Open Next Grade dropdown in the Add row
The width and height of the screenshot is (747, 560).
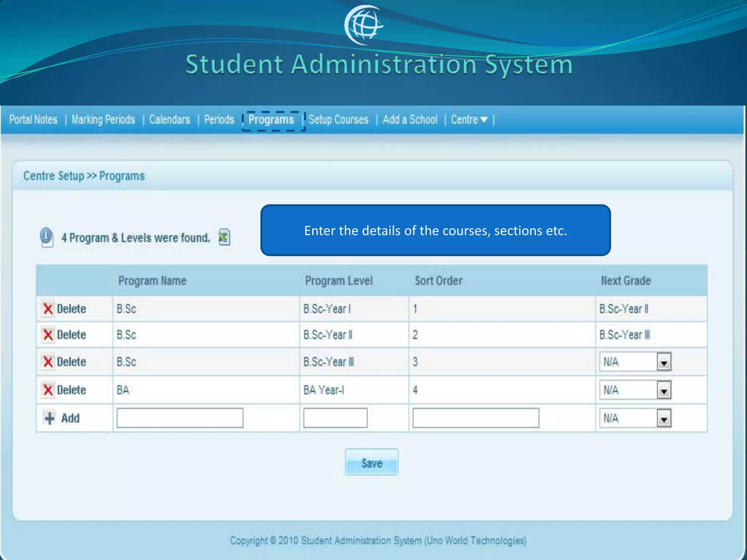[664, 418]
